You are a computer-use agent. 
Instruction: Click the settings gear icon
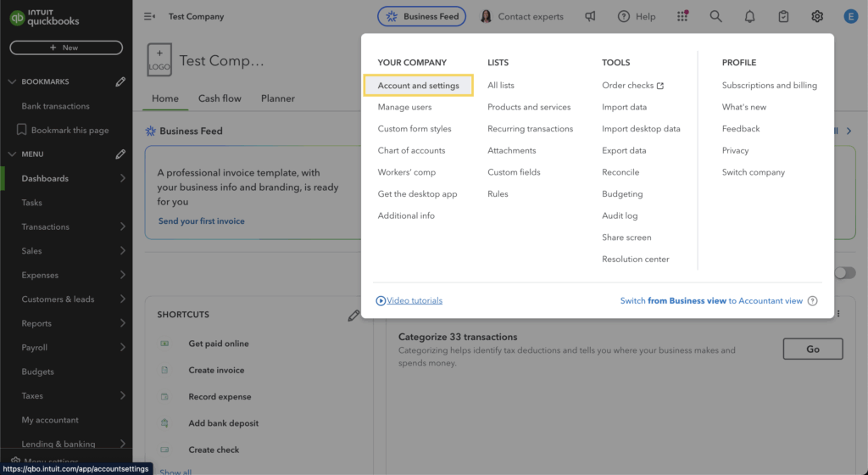tap(817, 16)
